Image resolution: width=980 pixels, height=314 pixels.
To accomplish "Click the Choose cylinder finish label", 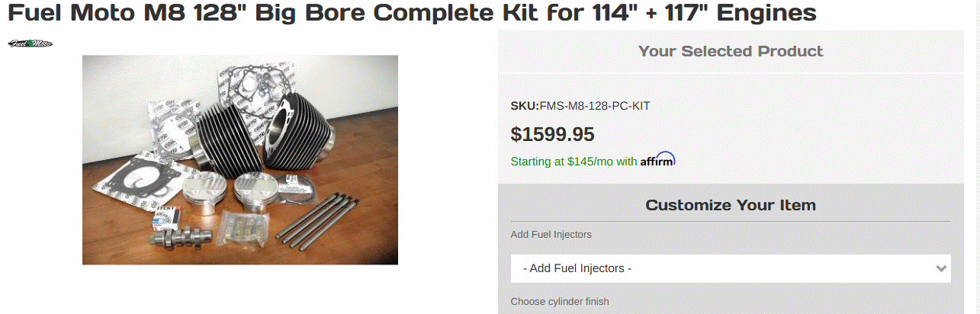I will coord(560,301).
